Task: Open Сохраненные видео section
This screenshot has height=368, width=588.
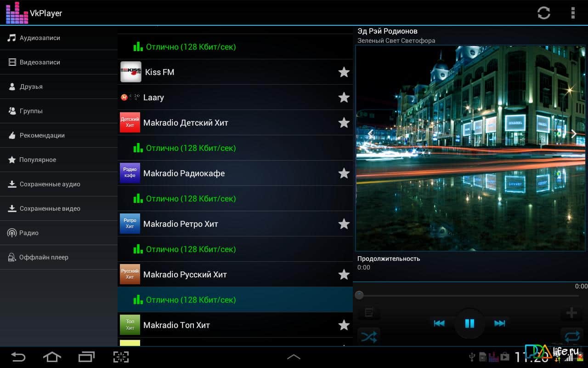Action: pos(50,208)
